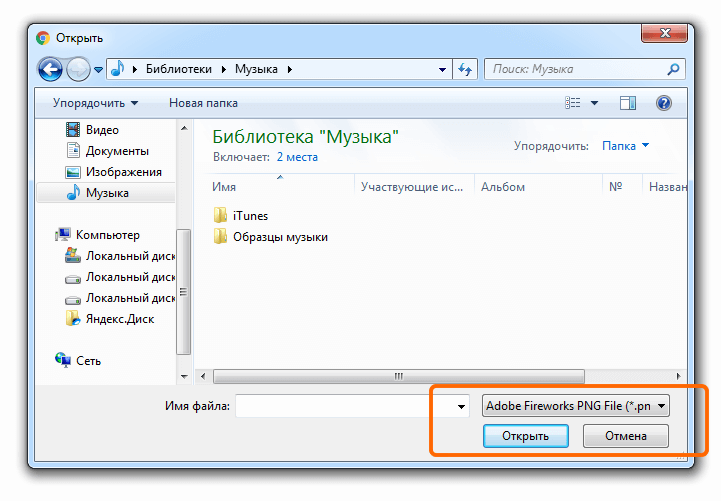Click the Компьютер monitor icon
Viewport: 721px width, 501px height.
[x=63, y=234]
